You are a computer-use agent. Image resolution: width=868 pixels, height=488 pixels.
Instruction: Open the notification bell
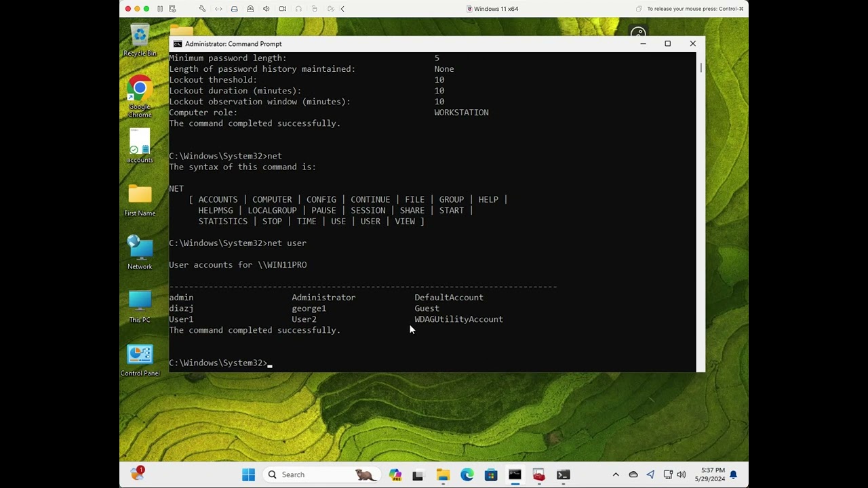click(734, 474)
